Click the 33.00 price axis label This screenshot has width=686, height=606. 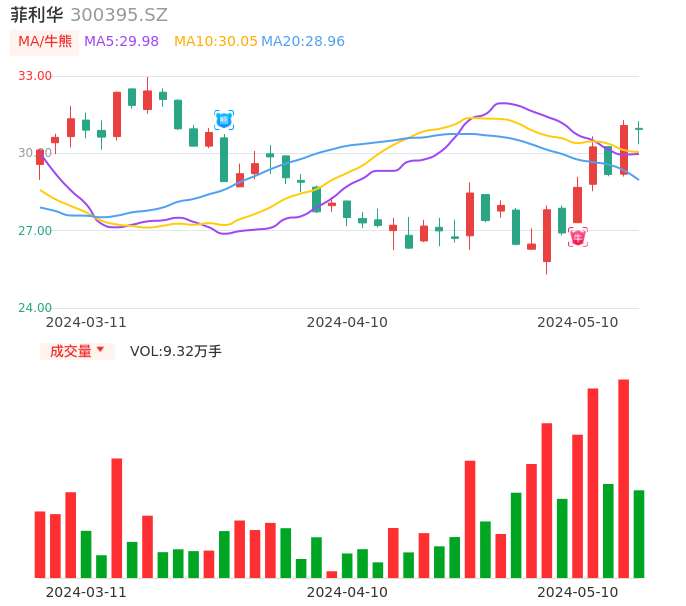point(36,76)
